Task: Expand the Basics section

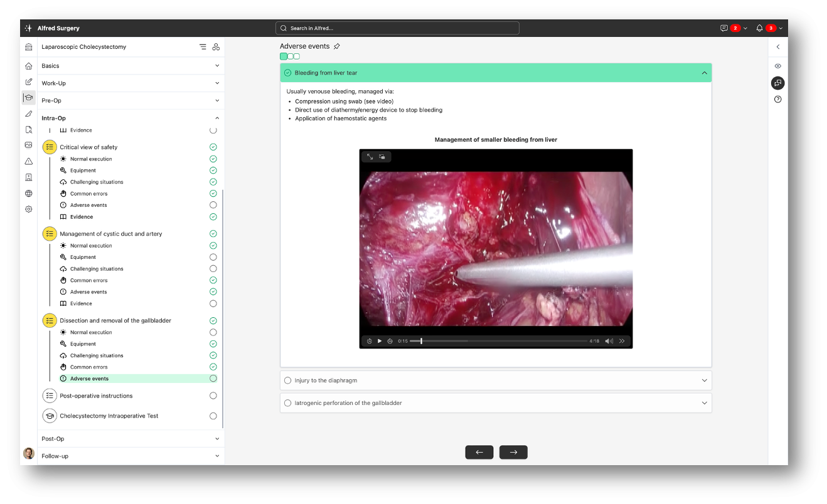Action: coord(217,66)
